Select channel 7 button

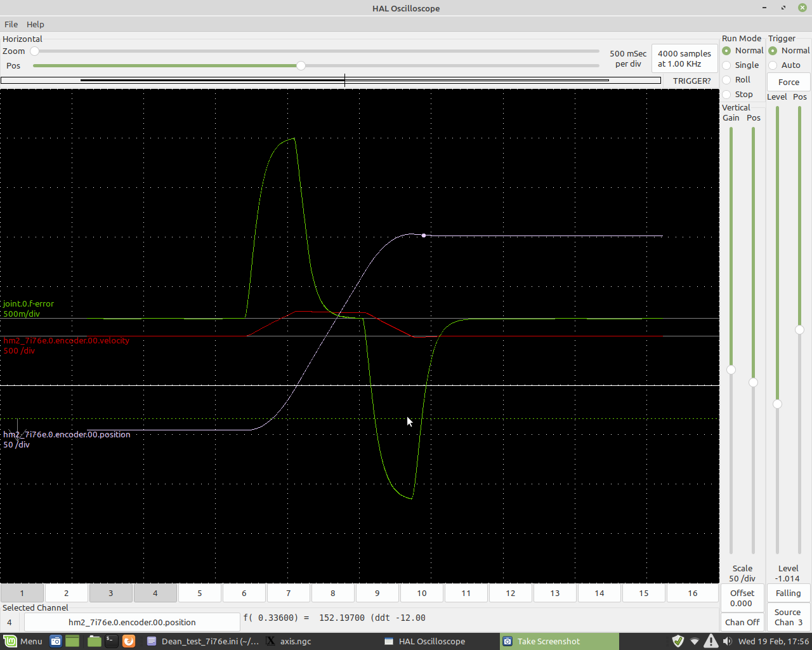coord(289,593)
